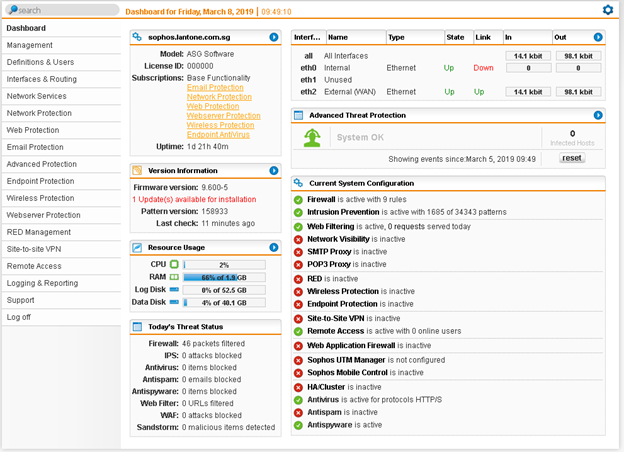Click the search magnifier icon
624x452 pixels.
coord(14,10)
